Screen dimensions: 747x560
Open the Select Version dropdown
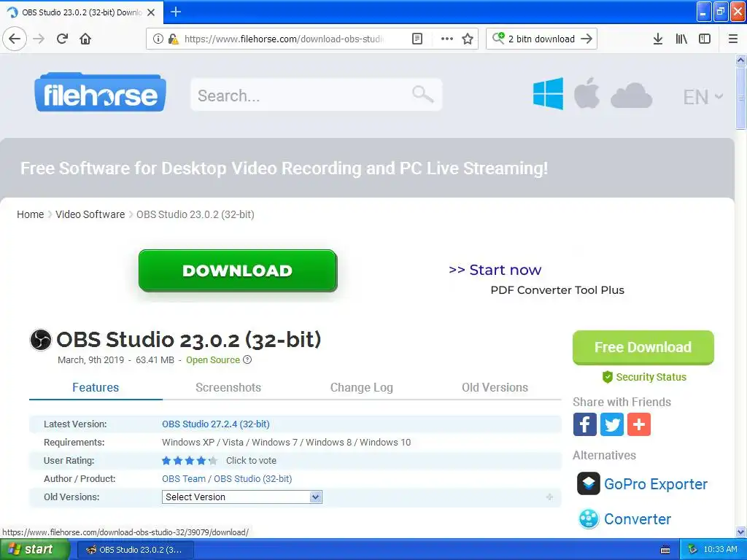[242, 497]
